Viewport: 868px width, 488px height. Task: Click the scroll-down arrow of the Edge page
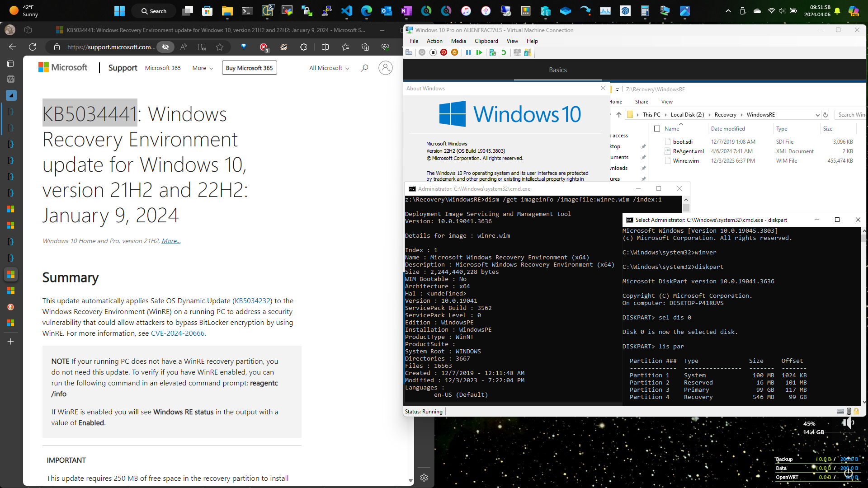[x=410, y=481]
